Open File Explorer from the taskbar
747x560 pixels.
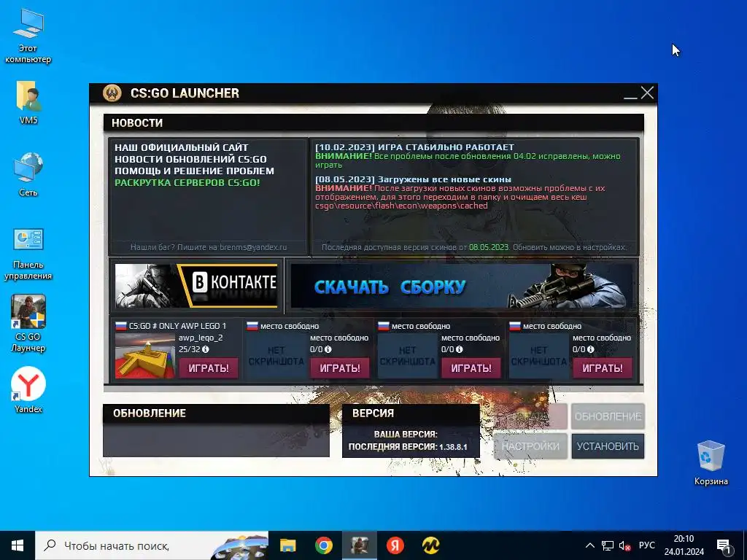(287, 545)
